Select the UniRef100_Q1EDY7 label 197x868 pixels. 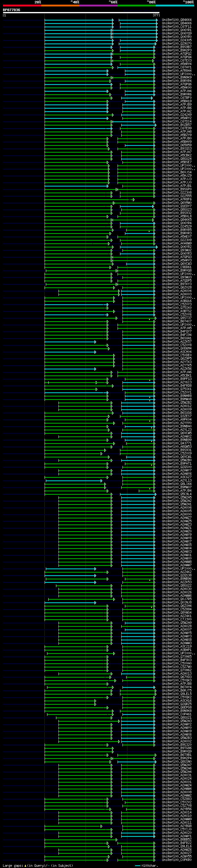point(177,206)
